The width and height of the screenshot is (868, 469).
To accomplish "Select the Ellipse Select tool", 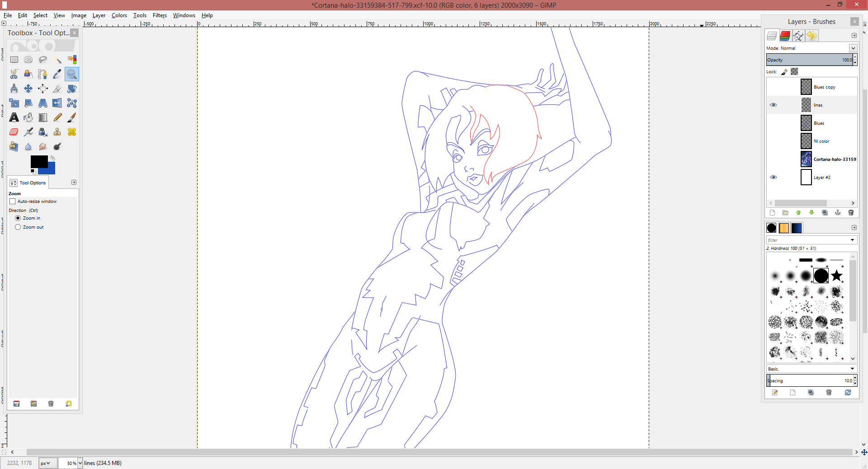I will coord(28,60).
